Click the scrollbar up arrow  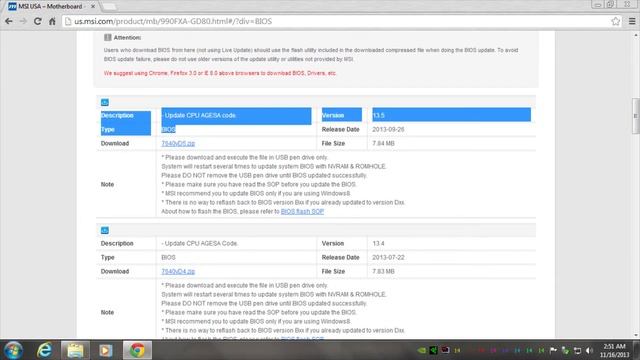[636, 36]
